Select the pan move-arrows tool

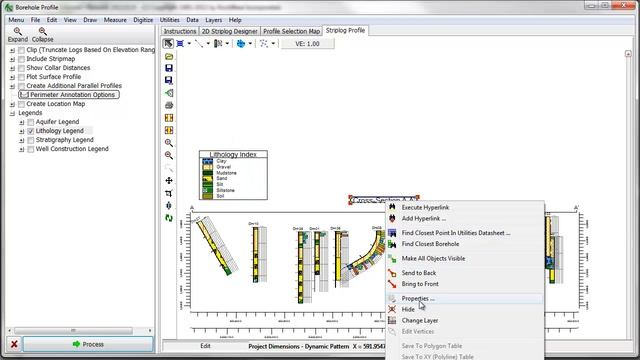coord(169,180)
